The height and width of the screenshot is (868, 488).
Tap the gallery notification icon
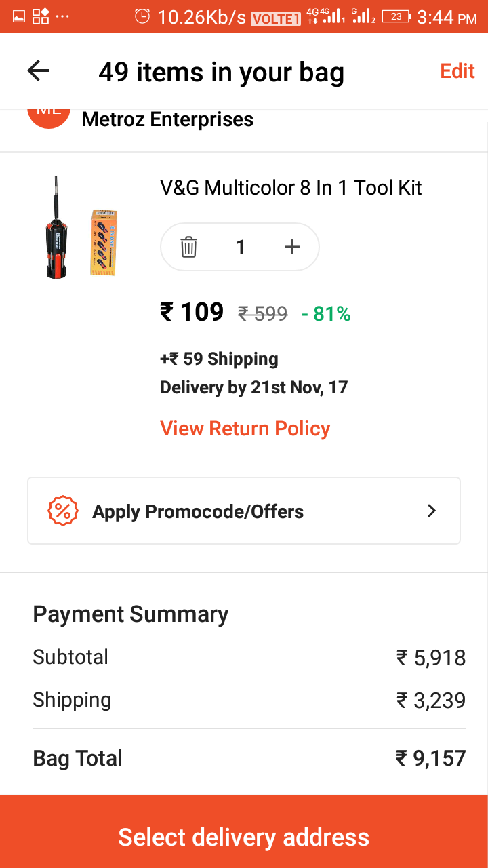[19, 16]
